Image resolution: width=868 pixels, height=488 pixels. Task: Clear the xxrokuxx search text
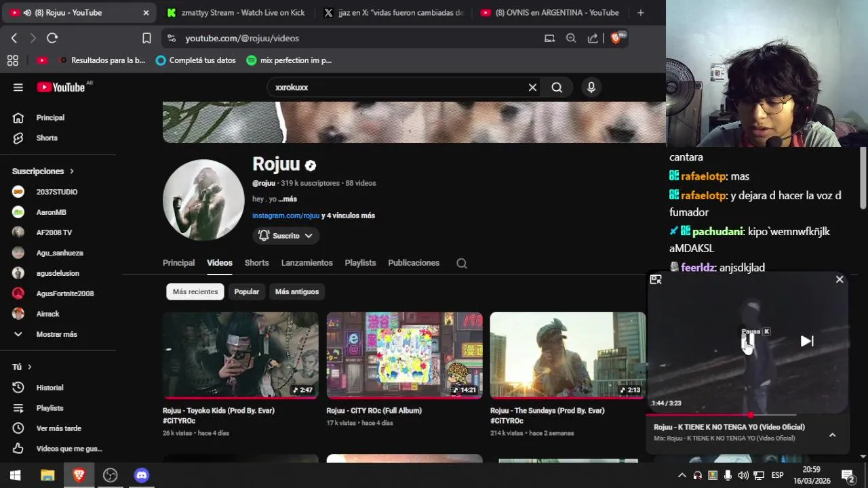click(x=532, y=87)
